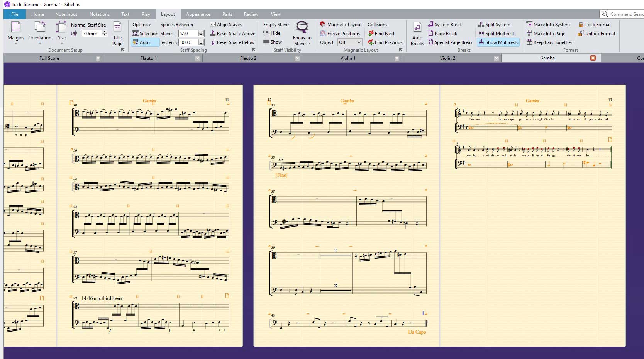Open Margins dropdown arrow

tap(16, 43)
